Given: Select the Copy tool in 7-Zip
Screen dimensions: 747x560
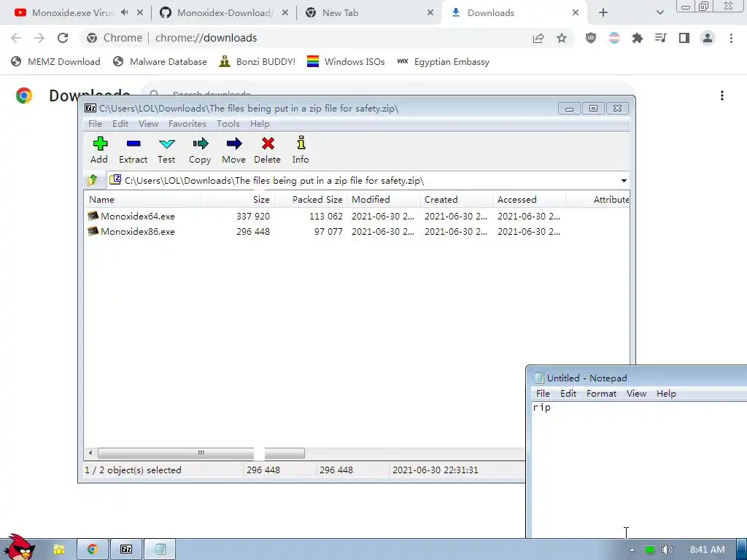Looking at the screenshot, I should click(200, 150).
